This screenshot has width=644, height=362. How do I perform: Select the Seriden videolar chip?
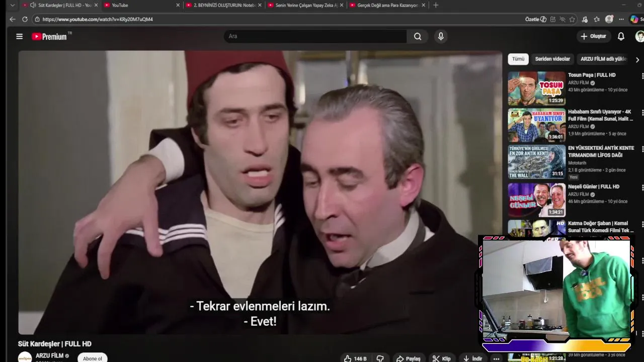tap(552, 59)
